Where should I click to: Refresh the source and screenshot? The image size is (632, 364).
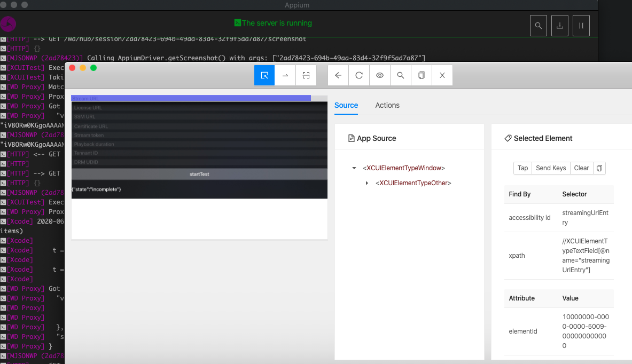358,75
